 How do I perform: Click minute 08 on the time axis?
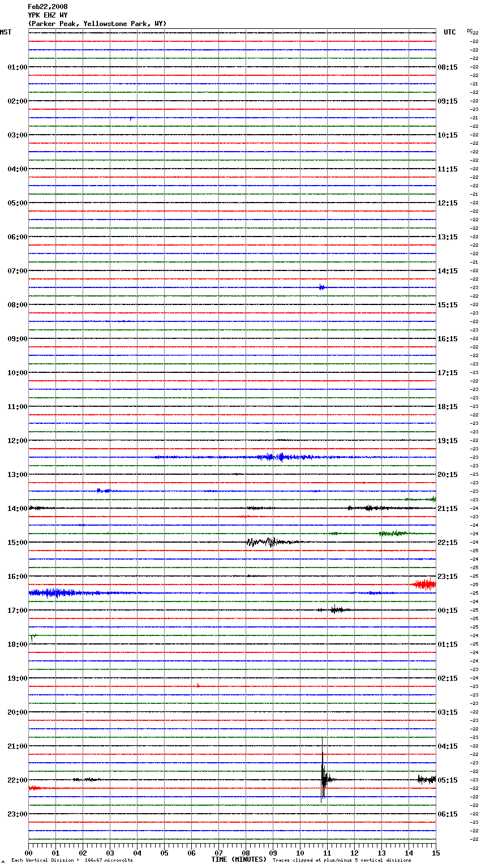[x=246, y=853]
